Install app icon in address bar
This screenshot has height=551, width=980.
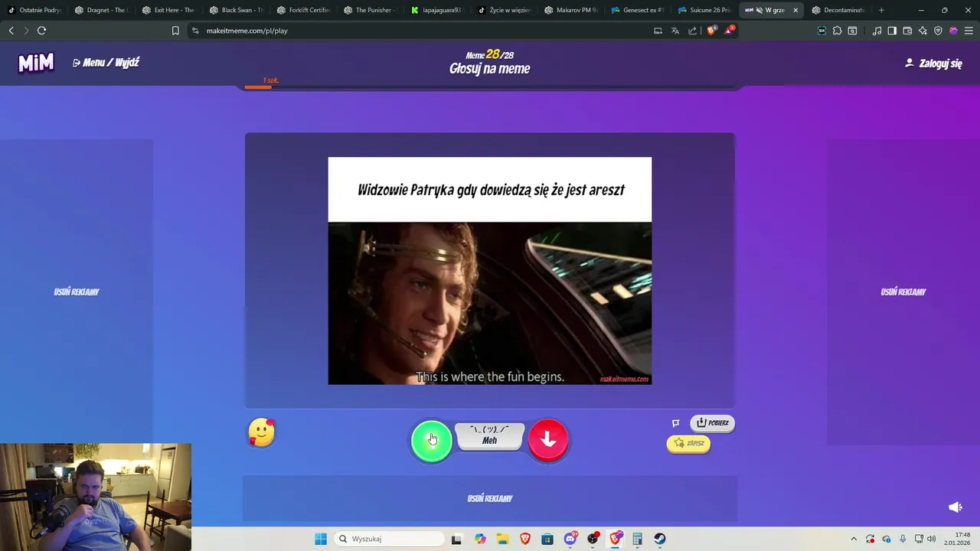click(x=658, y=31)
